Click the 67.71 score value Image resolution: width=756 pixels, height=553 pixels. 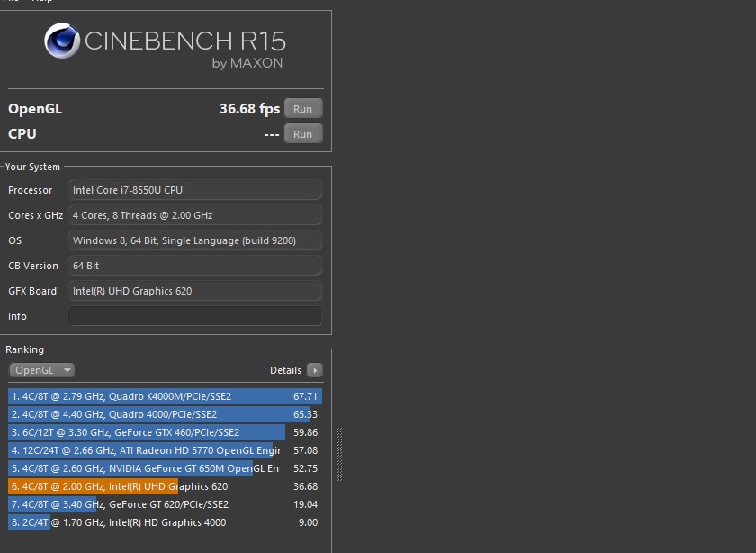pos(305,396)
